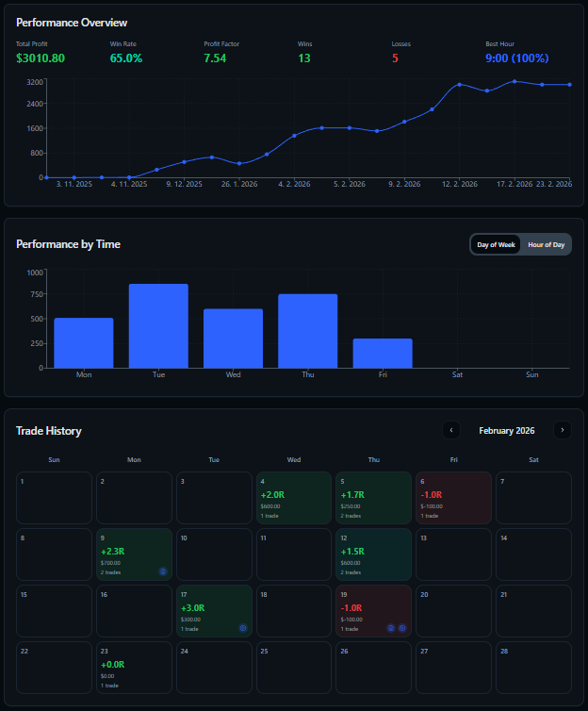
Task: Click the Thu column header in calendar
Action: point(374,460)
